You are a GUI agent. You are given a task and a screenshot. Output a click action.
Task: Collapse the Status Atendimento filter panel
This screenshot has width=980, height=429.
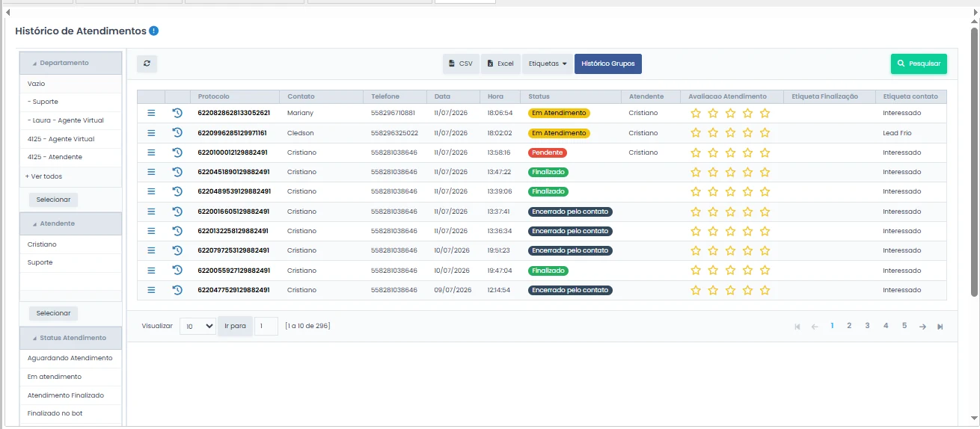point(71,338)
